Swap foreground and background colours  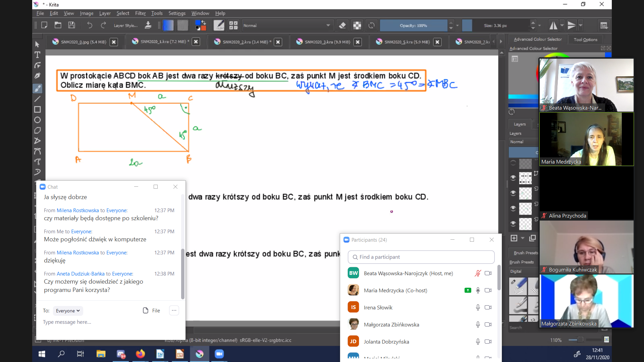point(204,22)
